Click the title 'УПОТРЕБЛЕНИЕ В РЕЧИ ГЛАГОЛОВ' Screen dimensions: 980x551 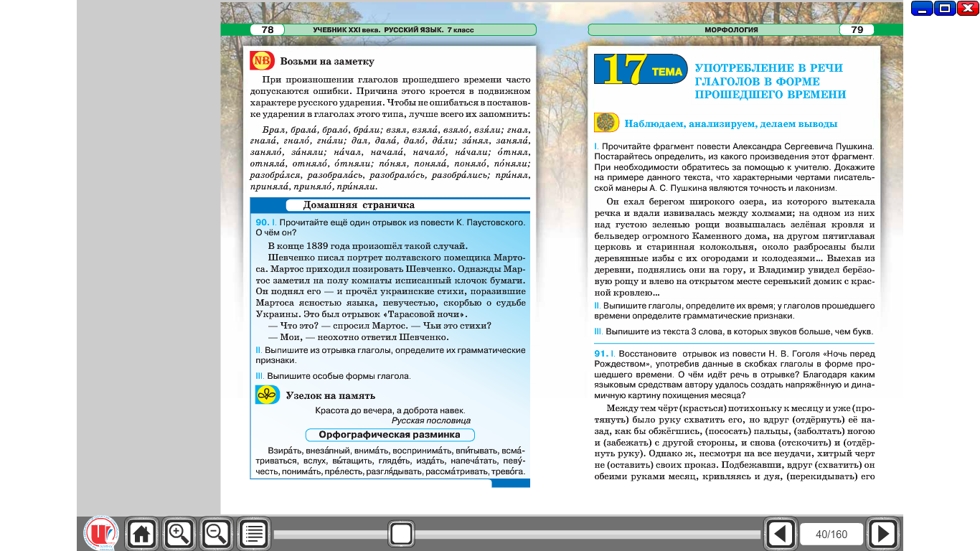[x=770, y=81]
